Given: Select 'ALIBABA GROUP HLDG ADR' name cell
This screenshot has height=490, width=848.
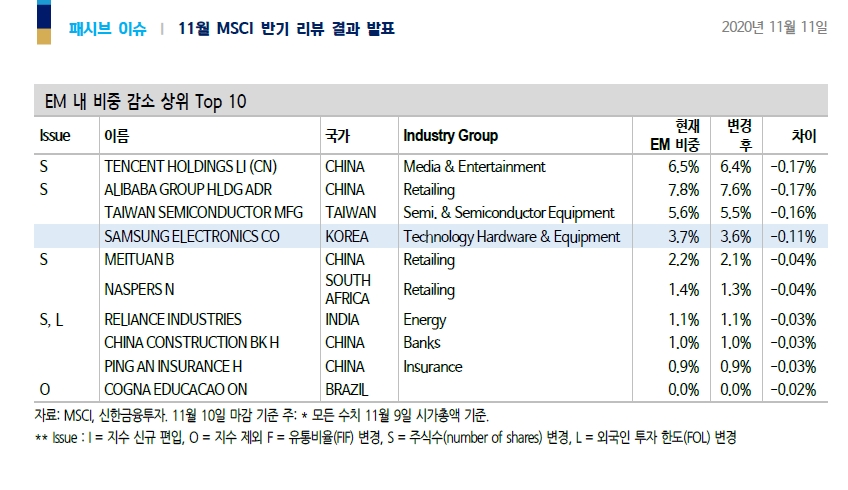Looking at the screenshot, I should [188, 190].
